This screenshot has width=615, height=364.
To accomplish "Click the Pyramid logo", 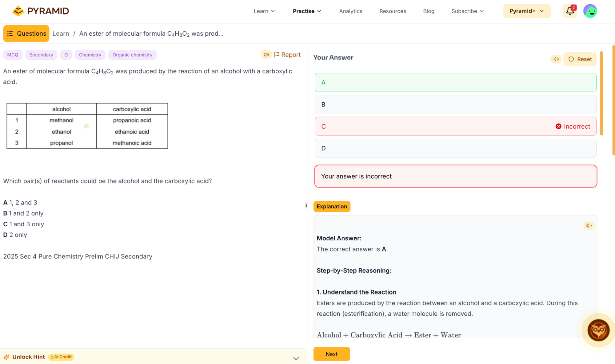I will [41, 11].
